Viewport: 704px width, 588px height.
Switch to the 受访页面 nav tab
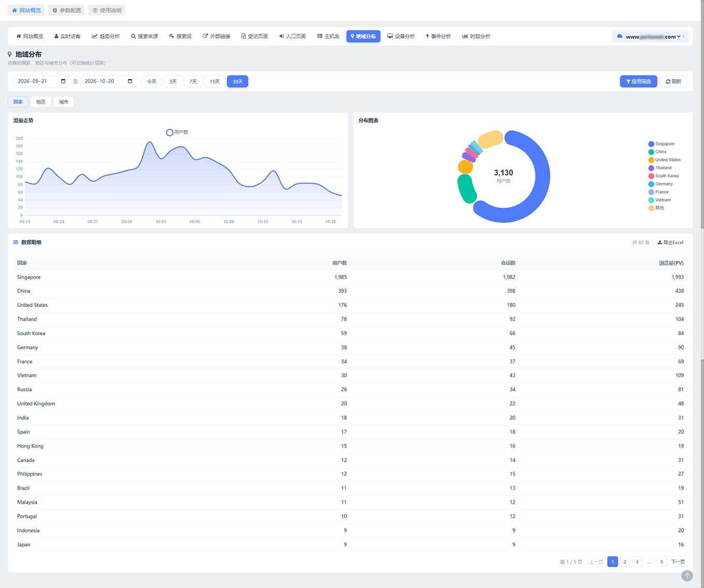(x=255, y=36)
